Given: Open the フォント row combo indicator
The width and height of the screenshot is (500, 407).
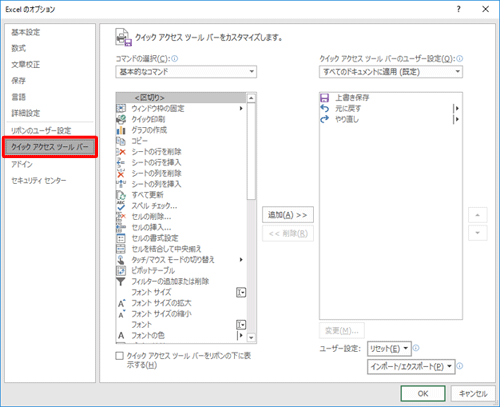Looking at the screenshot, I should pos(241,325).
